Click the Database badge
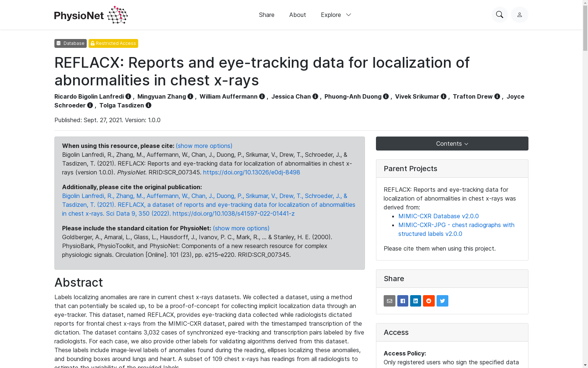Screen dimensions: 588x368 pos(71,43)
